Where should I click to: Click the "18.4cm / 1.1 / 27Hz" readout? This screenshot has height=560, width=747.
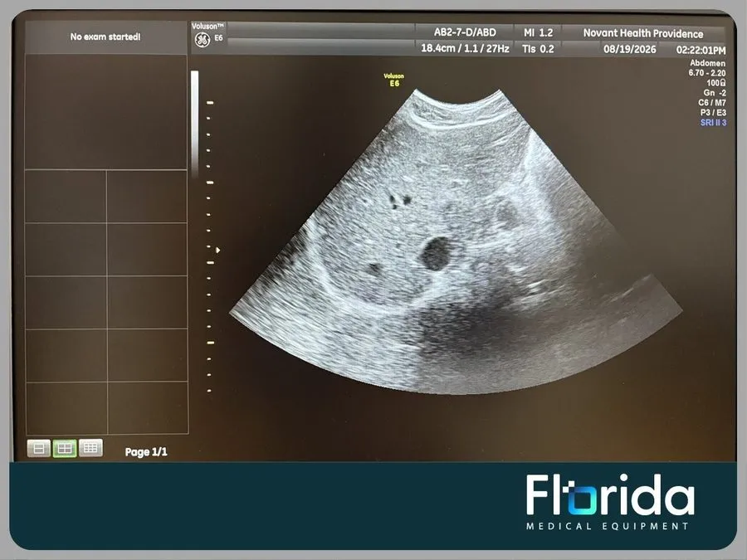point(465,49)
